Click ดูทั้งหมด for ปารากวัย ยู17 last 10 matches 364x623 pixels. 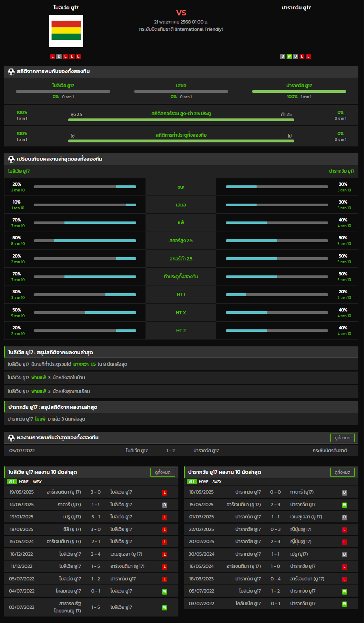point(343,472)
